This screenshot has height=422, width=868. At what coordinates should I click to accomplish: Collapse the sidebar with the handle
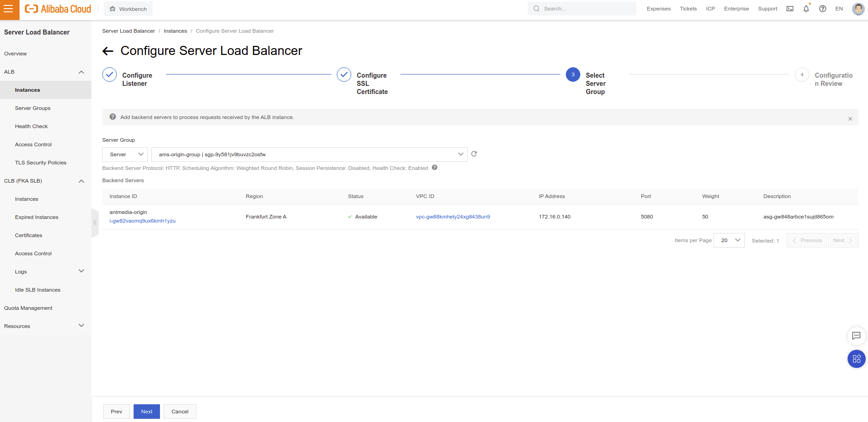pyautogui.click(x=95, y=223)
